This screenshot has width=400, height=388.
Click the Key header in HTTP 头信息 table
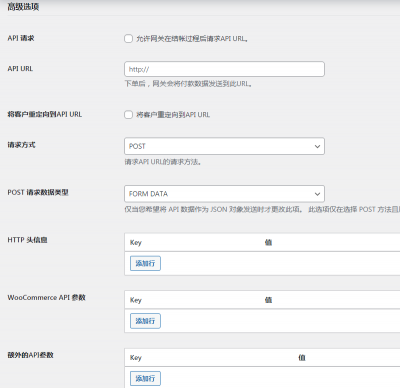tap(136, 243)
